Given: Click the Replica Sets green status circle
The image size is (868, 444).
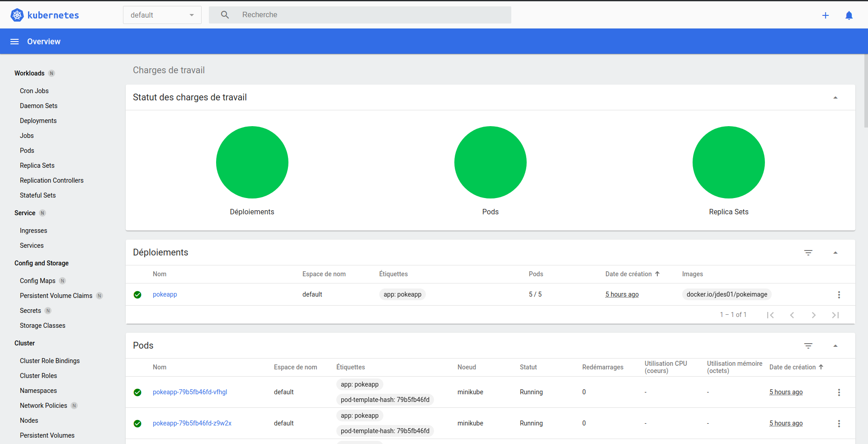Looking at the screenshot, I should 729,162.
